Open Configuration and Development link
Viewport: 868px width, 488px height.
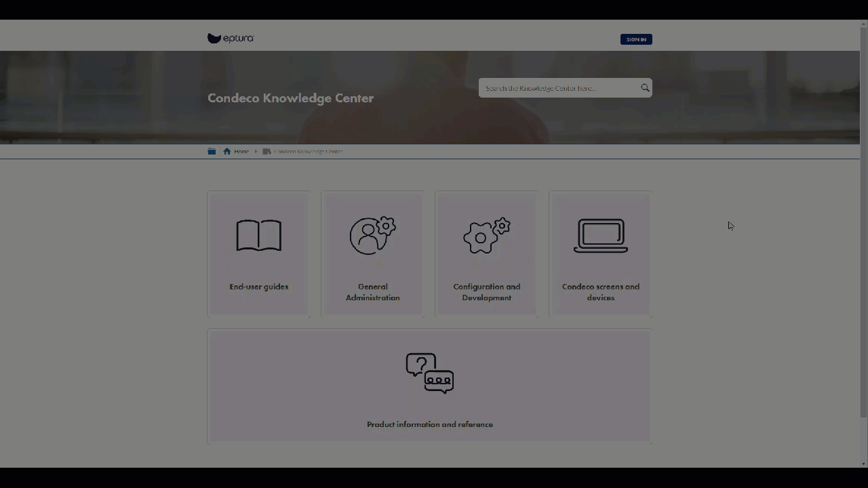pos(487,292)
